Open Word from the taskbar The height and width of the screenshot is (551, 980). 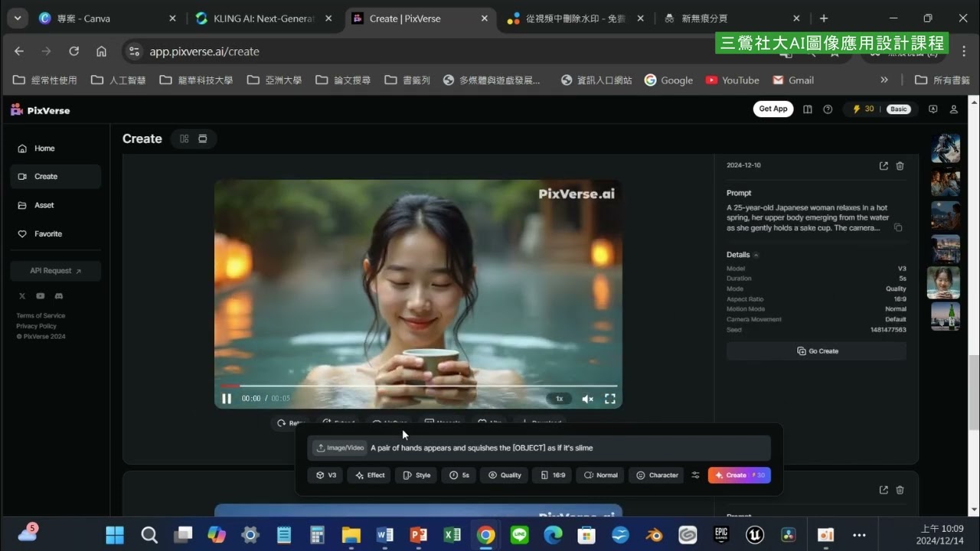pos(385,534)
